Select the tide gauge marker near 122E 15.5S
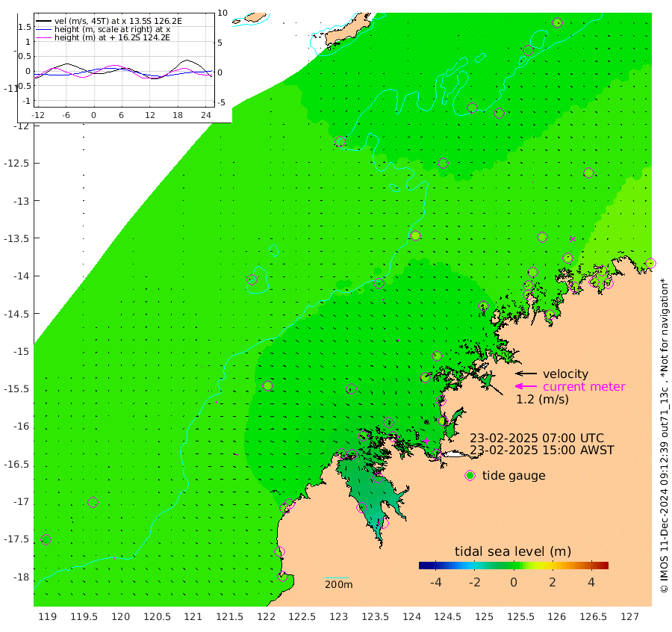This screenshot has width=672, height=632. (268, 386)
